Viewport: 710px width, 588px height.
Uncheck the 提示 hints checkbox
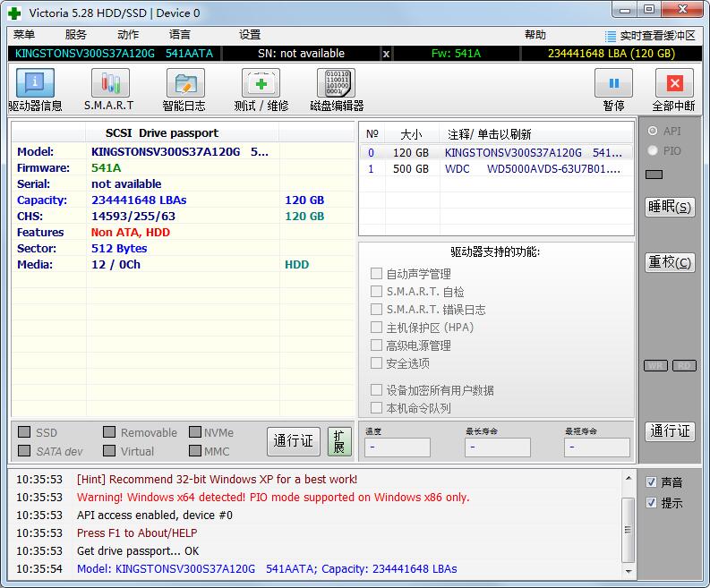(651, 503)
